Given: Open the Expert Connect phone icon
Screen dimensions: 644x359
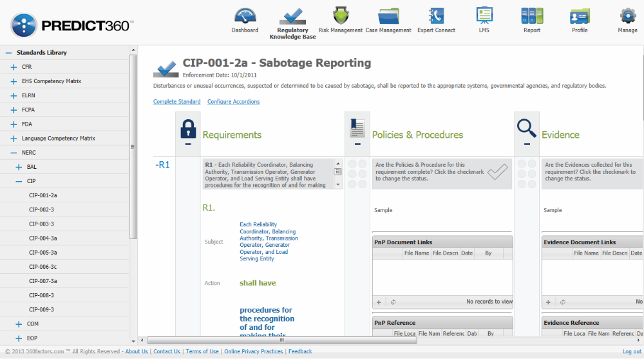Looking at the screenshot, I should click(x=436, y=16).
